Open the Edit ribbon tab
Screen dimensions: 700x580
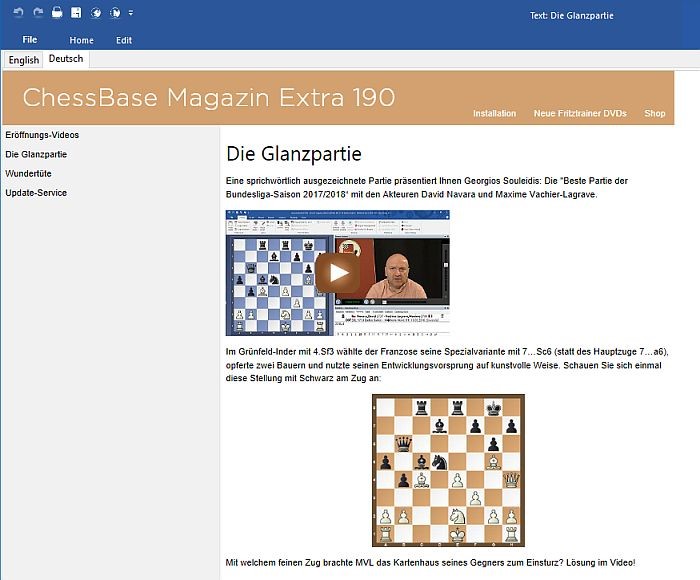pyautogui.click(x=124, y=40)
